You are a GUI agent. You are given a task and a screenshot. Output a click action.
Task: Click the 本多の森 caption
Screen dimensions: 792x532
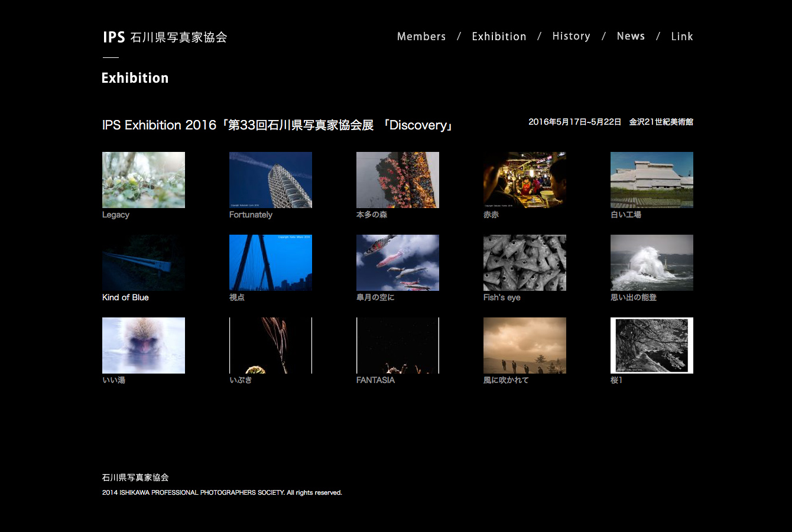pyautogui.click(x=372, y=215)
